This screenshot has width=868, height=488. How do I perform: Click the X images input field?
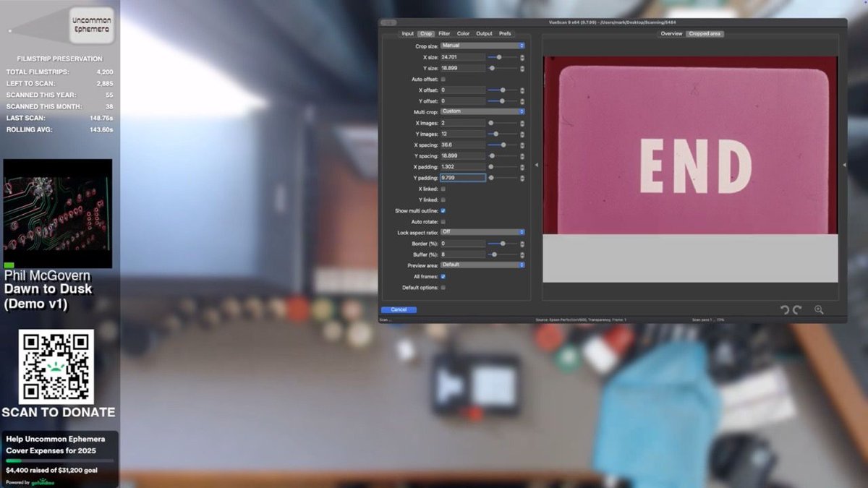(463, 123)
